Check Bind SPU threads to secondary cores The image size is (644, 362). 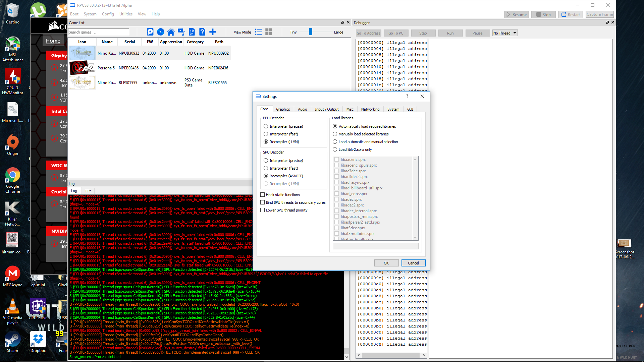[263, 202]
